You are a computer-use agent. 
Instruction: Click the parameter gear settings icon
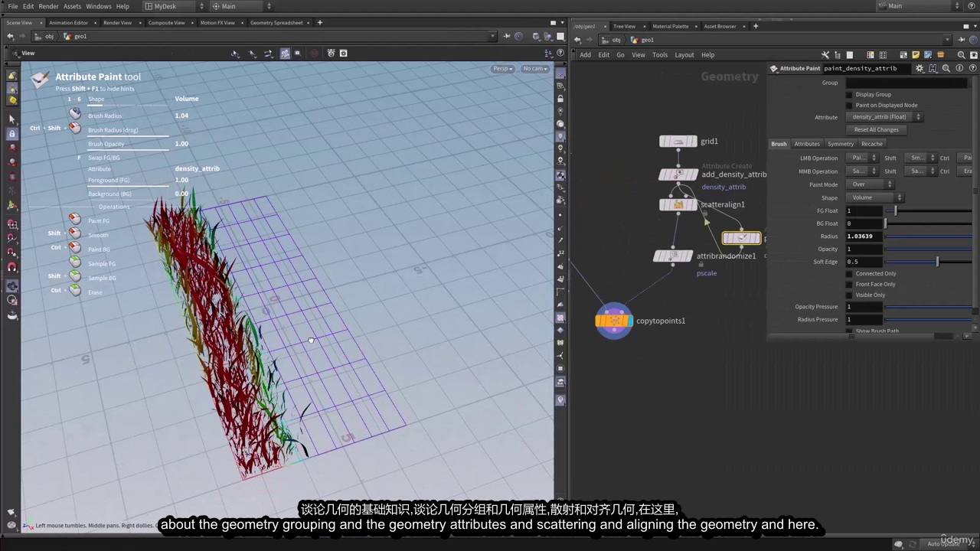(x=920, y=68)
